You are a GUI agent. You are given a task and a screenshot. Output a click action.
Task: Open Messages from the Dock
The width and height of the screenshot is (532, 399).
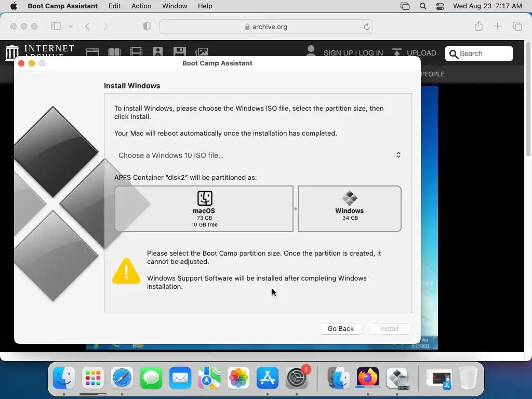(x=151, y=378)
